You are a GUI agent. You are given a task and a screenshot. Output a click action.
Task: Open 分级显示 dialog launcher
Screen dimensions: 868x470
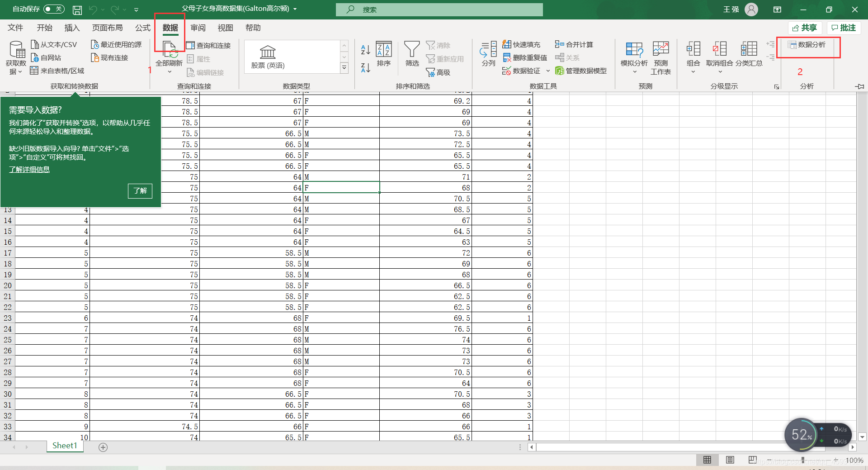pos(777,86)
